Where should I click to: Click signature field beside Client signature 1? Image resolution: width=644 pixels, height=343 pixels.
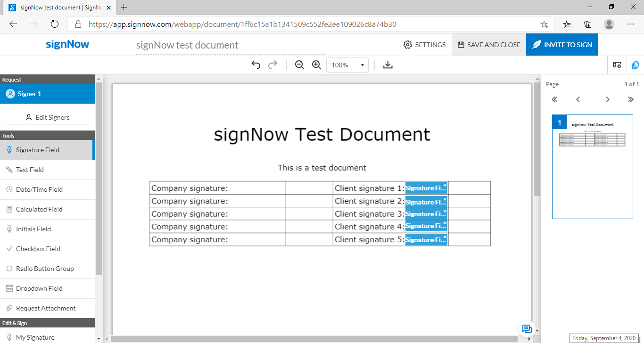pyautogui.click(x=426, y=188)
